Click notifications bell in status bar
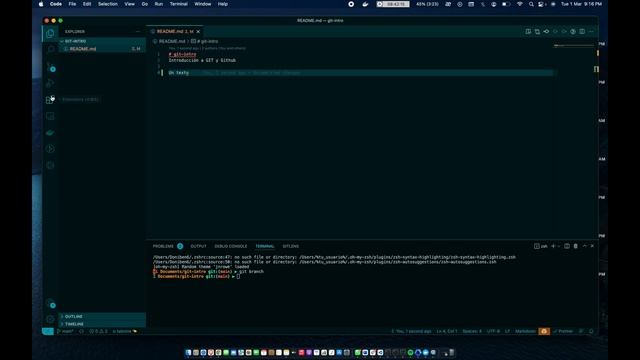Image resolution: width=640 pixels, height=360 pixels. (x=591, y=331)
